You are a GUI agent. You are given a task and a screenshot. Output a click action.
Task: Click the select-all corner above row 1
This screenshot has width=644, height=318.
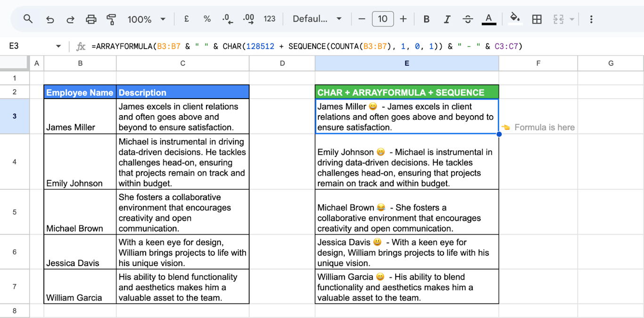point(15,63)
